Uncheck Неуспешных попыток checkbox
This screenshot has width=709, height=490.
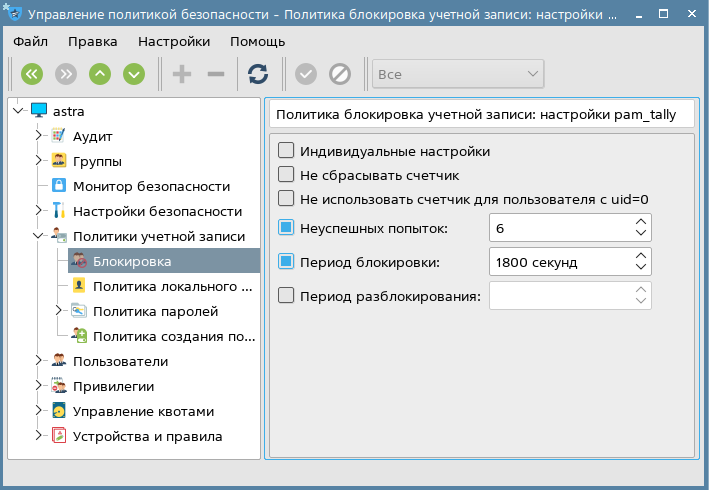coord(286,227)
